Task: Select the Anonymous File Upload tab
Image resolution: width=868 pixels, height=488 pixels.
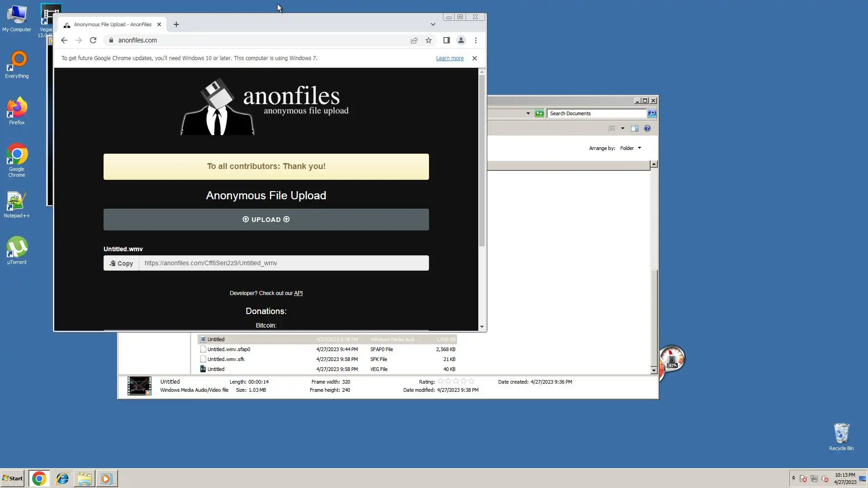Action: pyautogui.click(x=112, y=24)
